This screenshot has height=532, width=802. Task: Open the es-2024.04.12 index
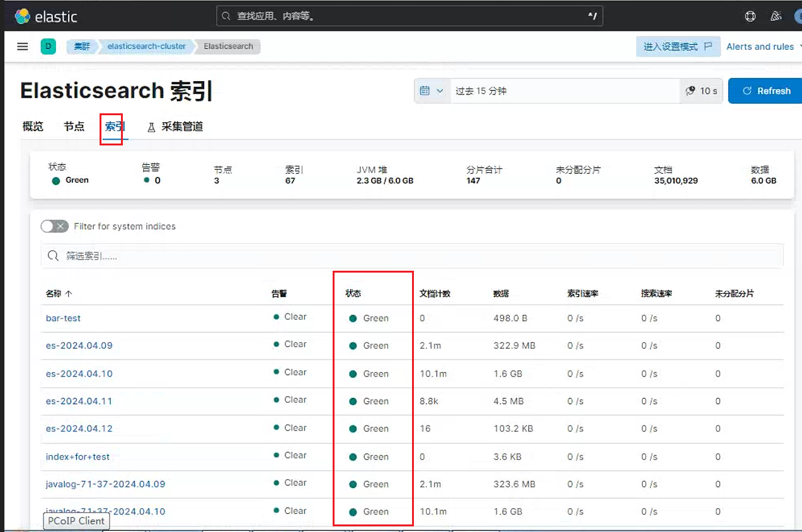[79, 429]
